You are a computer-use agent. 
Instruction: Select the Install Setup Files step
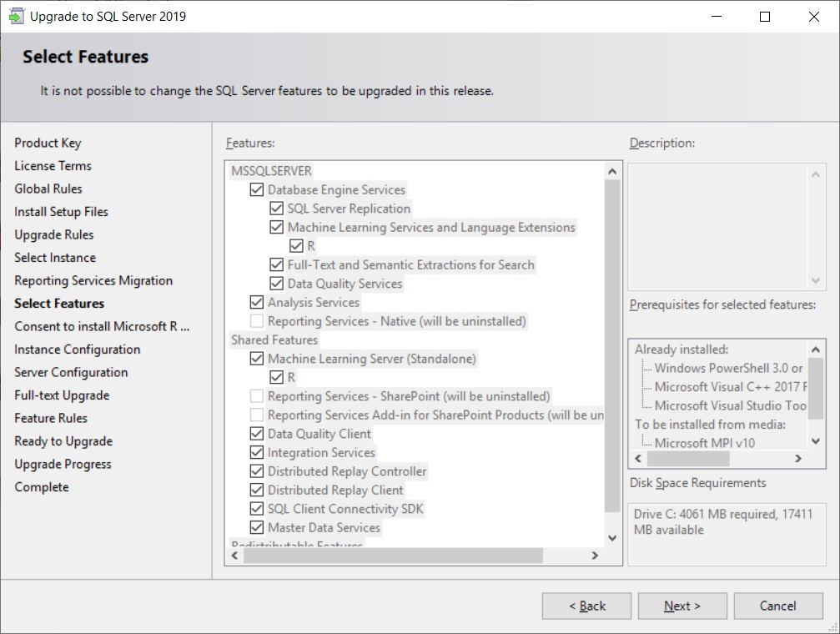pyautogui.click(x=61, y=212)
